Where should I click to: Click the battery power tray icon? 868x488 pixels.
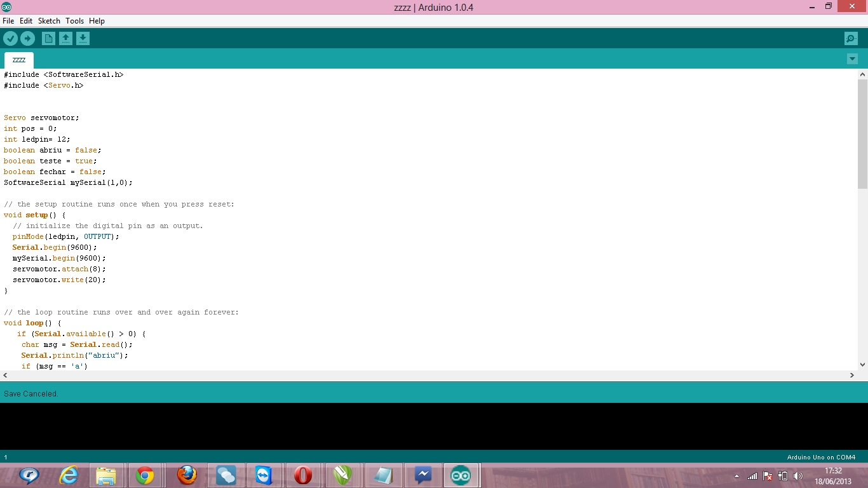point(783,476)
